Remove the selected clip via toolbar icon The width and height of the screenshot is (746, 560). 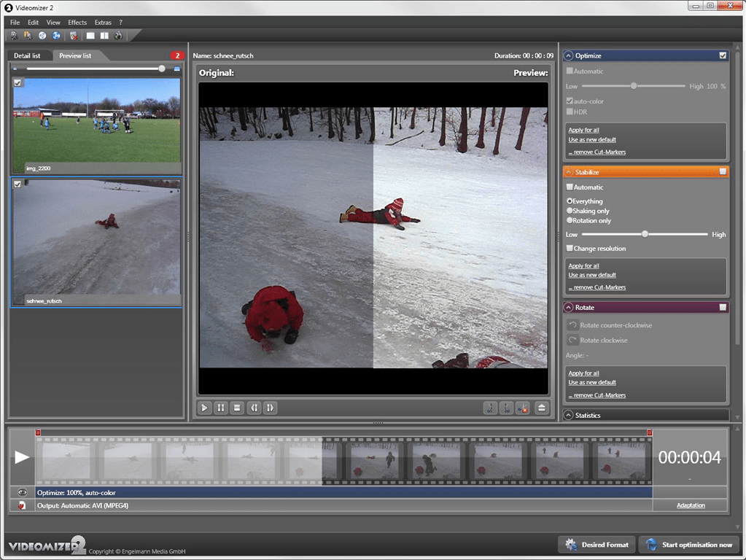coord(73,35)
